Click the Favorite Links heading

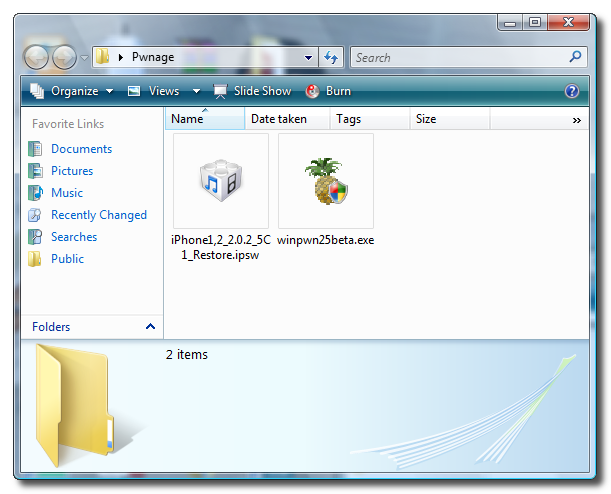click(x=68, y=124)
